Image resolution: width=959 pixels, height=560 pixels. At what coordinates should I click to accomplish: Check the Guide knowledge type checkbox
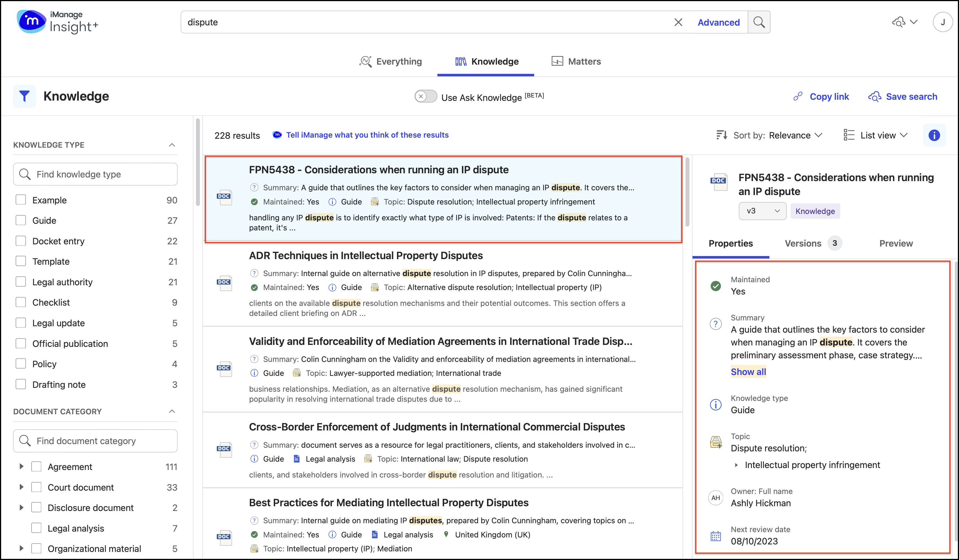pyautogui.click(x=21, y=220)
